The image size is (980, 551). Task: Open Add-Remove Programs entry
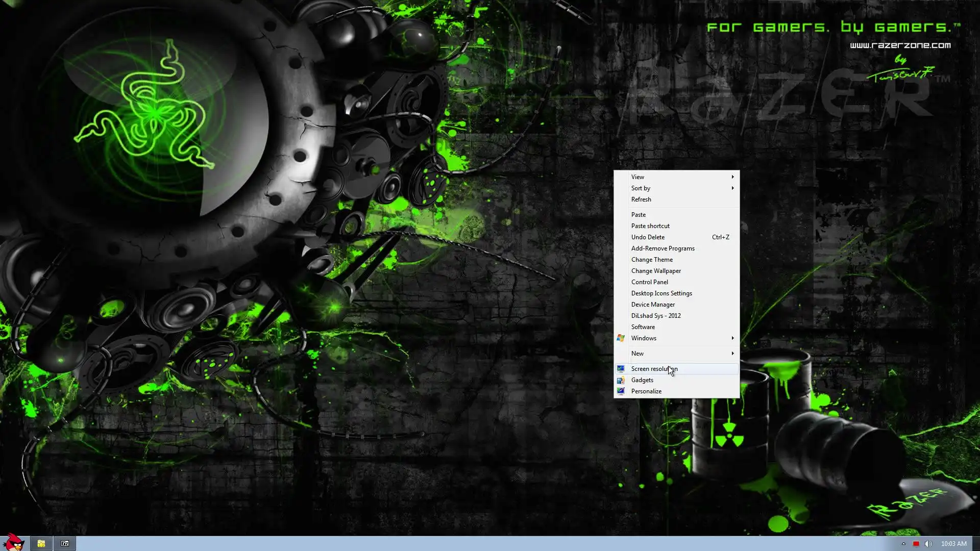tap(663, 248)
